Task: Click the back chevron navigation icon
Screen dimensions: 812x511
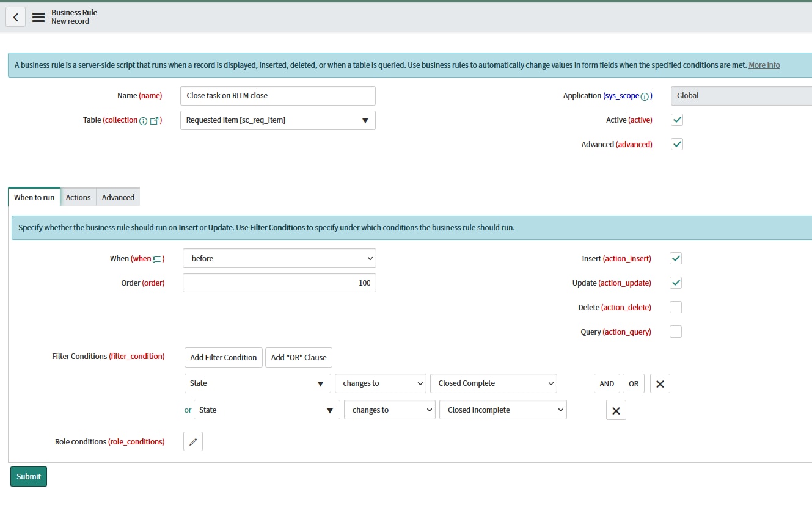Action: tap(15, 16)
